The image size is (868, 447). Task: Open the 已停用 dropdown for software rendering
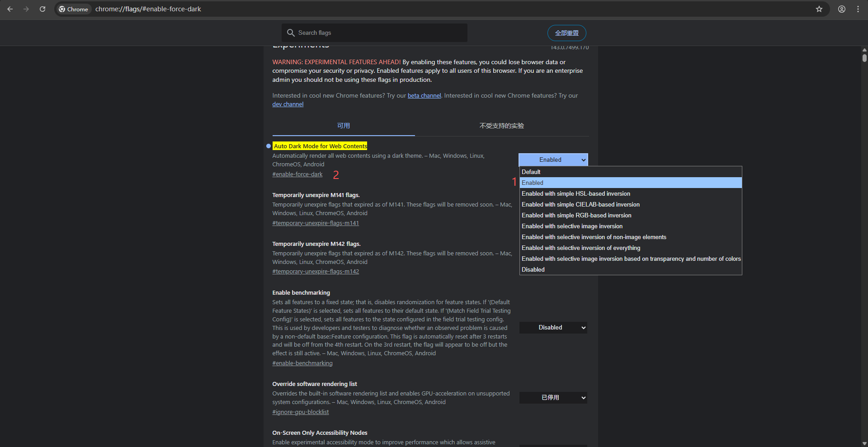click(x=553, y=398)
